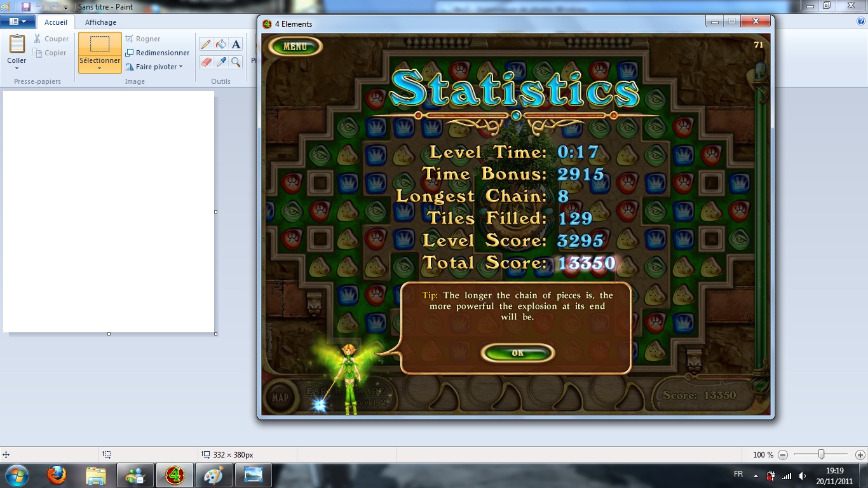Open the game MENU button
868x488 pixels.
(x=295, y=46)
